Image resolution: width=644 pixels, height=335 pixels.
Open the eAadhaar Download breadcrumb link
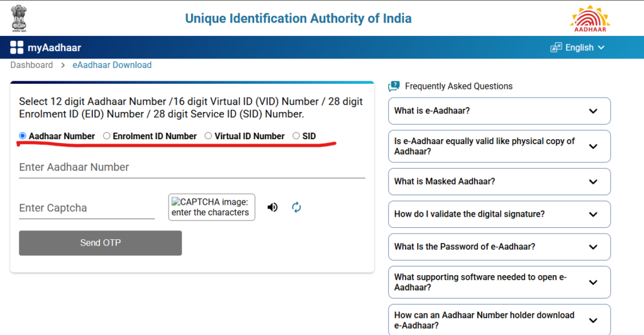point(112,65)
